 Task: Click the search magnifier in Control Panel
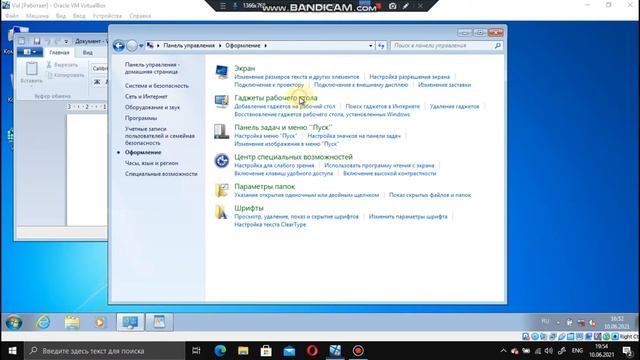498,46
